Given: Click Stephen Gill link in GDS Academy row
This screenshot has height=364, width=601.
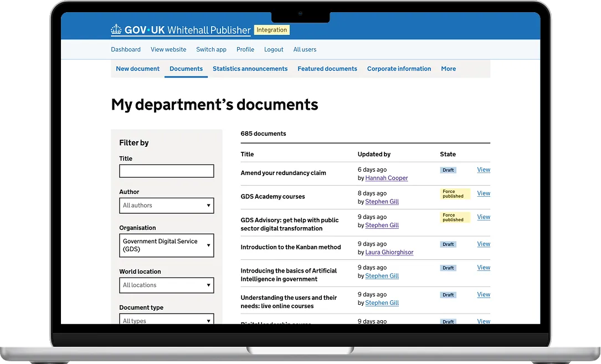Looking at the screenshot, I should tap(382, 202).
